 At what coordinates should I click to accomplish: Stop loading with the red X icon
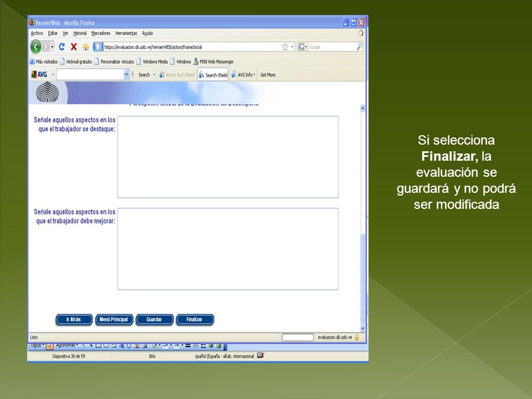coord(74,47)
